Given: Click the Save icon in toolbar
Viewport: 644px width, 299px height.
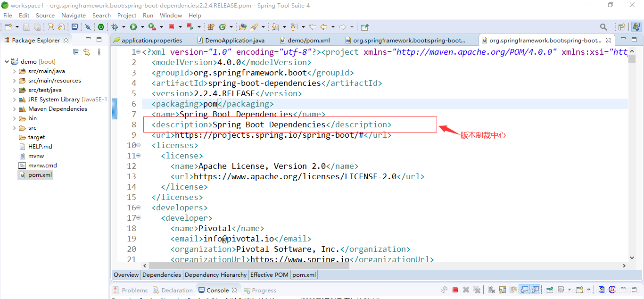Looking at the screenshot, I should pyautogui.click(x=26, y=27).
